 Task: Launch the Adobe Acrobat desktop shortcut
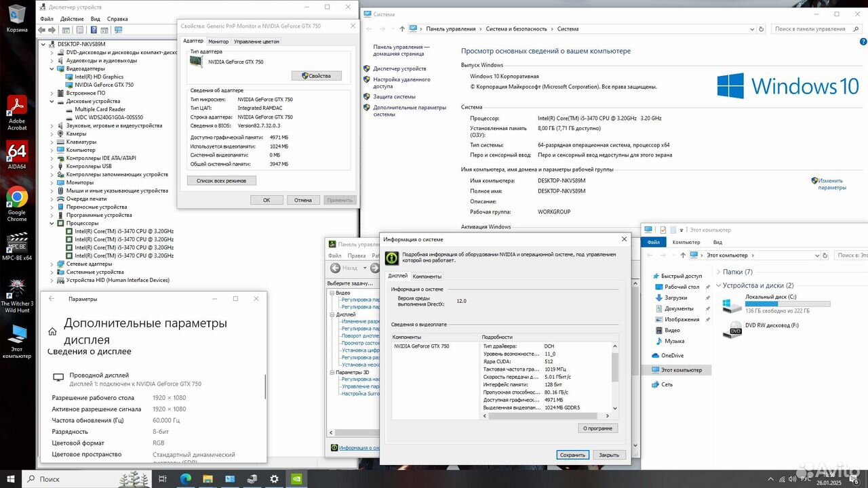coord(17,112)
